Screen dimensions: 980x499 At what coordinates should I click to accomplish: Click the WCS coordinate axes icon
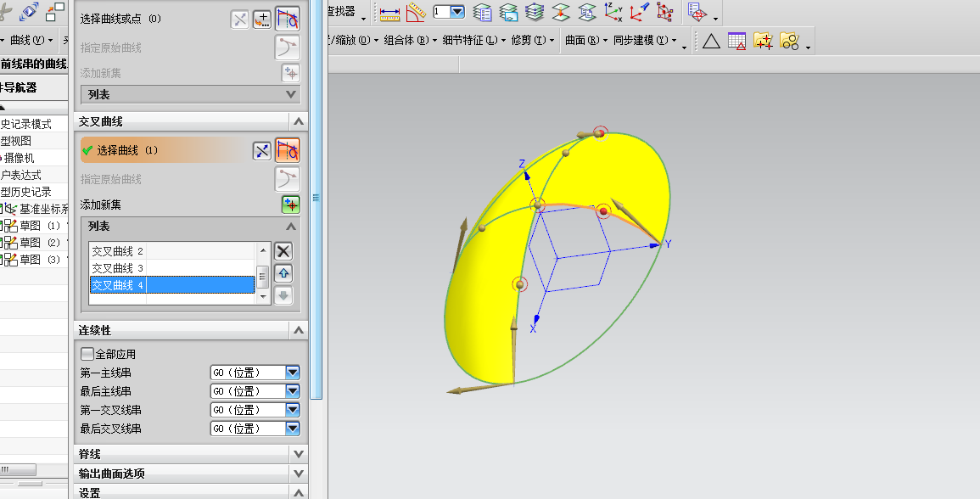click(x=613, y=13)
